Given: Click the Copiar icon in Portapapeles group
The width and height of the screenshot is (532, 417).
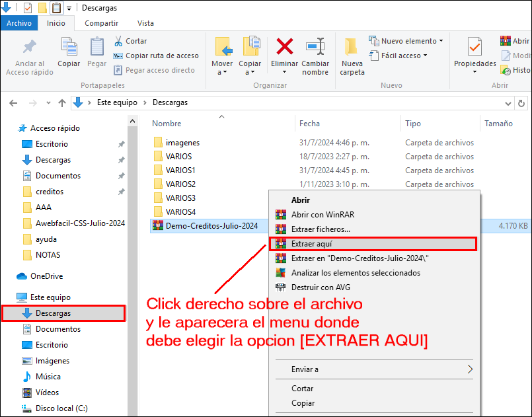Looking at the screenshot, I should pyautogui.click(x=69, y=48).
